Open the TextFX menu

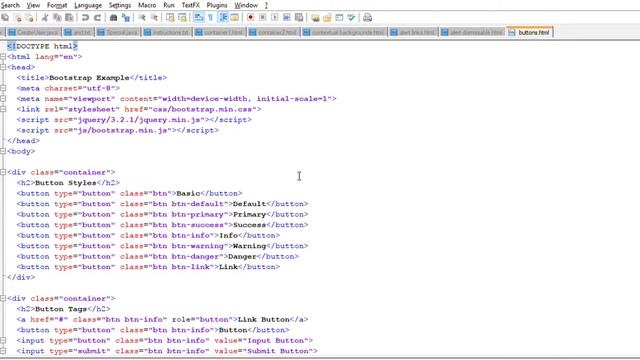tap(191, 5)
